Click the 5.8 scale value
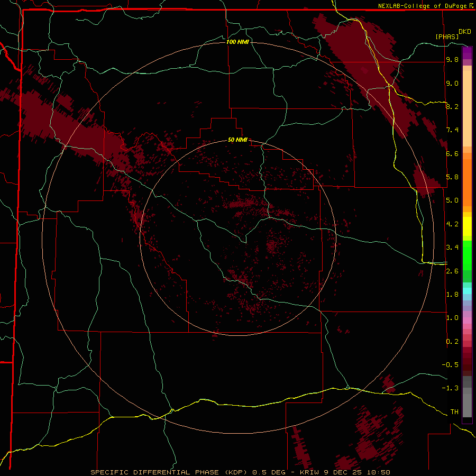 tap(452, 177)
